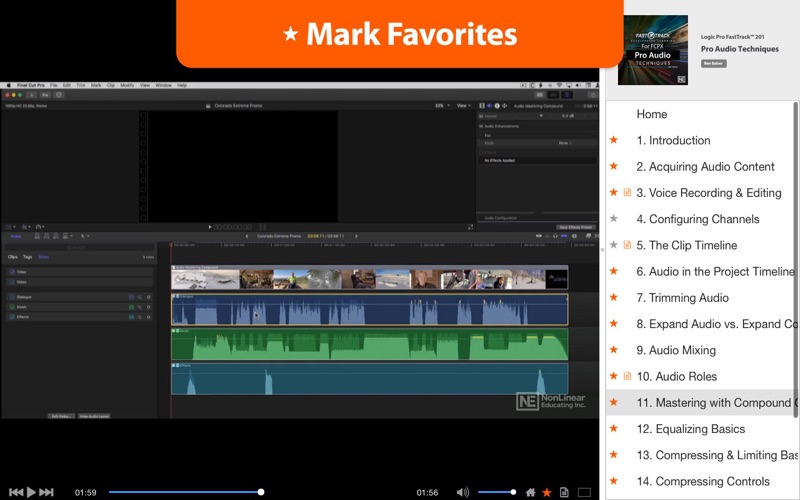
Task: Open the View dropdown above the viewer
Action: coord(463,106)
